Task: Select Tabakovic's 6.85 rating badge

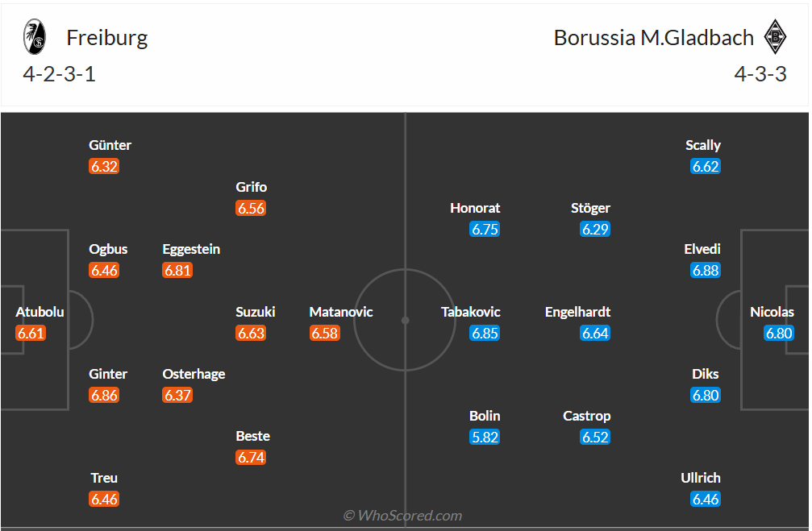Action: click(x=485, y=333)
